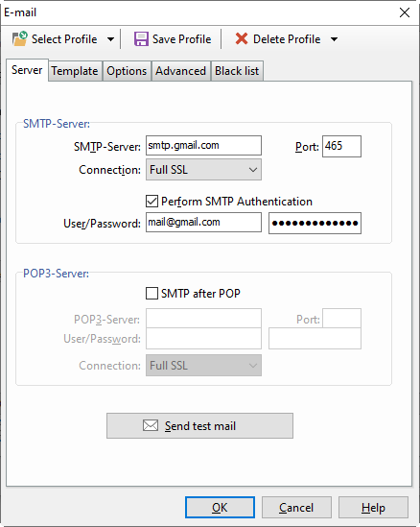The image size is (420, 527).
Task: Click the SMTP-Server address field
Action: (x=203, y=146)
